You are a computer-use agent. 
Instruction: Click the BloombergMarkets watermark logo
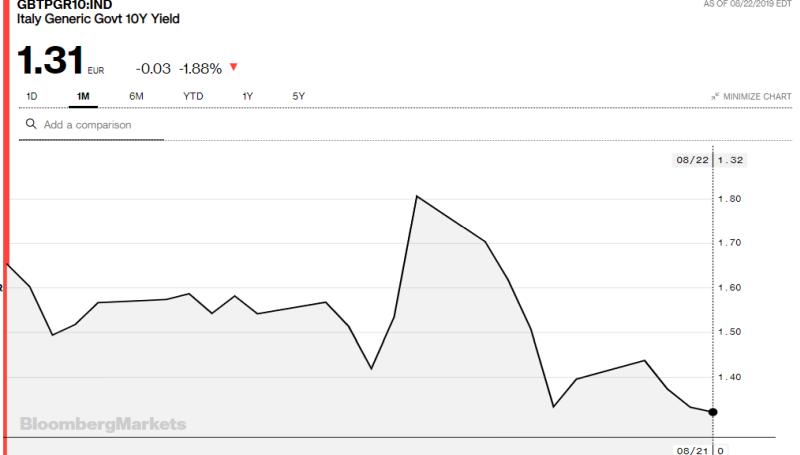103,424
